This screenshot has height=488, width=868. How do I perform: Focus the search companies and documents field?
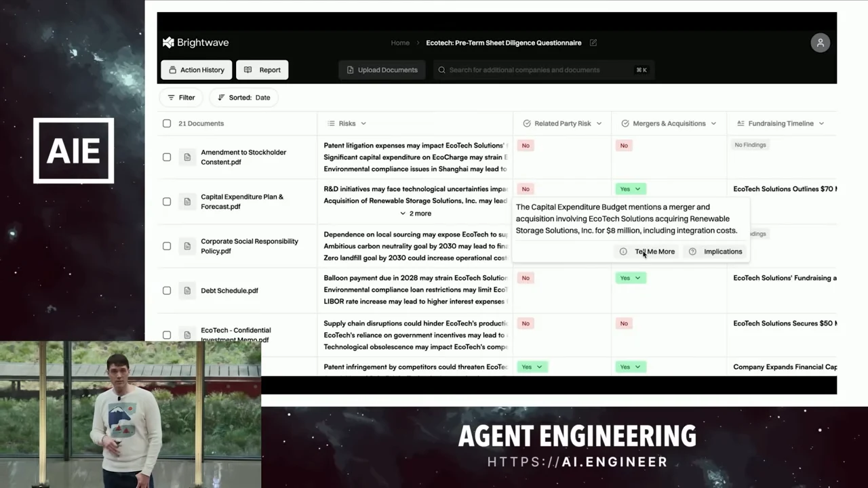pos(544,70)
